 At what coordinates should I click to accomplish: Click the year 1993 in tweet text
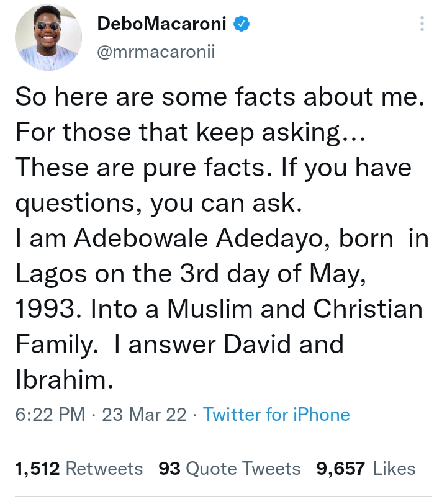tap(45, 308)
